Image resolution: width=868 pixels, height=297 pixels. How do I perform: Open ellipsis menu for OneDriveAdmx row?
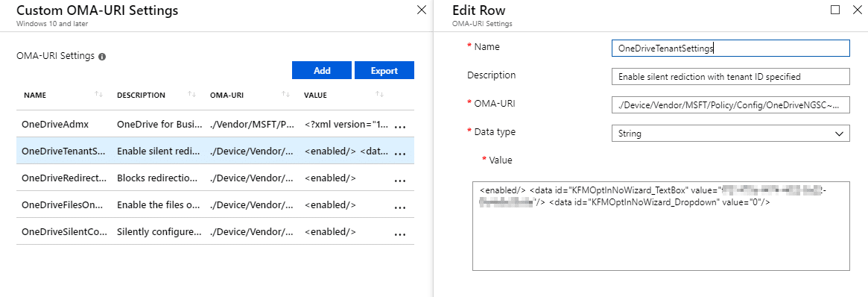click(x=399, y=126)
